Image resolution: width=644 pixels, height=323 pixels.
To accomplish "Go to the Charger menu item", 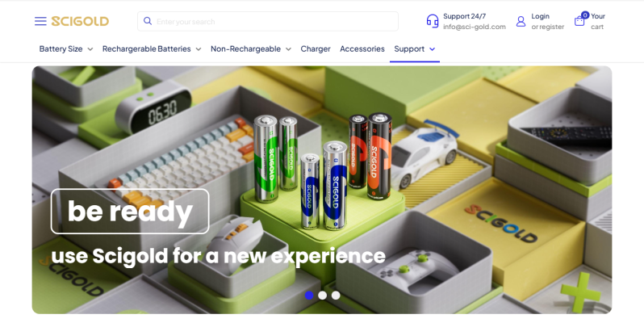I will (x=316, y=49).
